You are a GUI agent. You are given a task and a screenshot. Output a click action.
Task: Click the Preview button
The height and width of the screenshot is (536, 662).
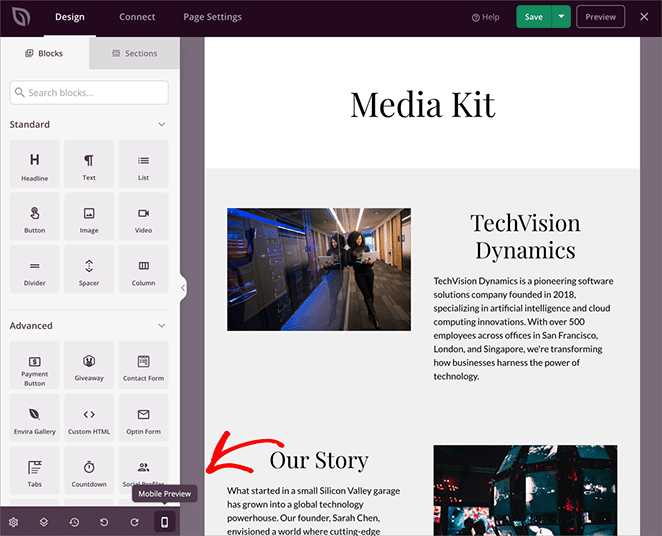(600, 17)
